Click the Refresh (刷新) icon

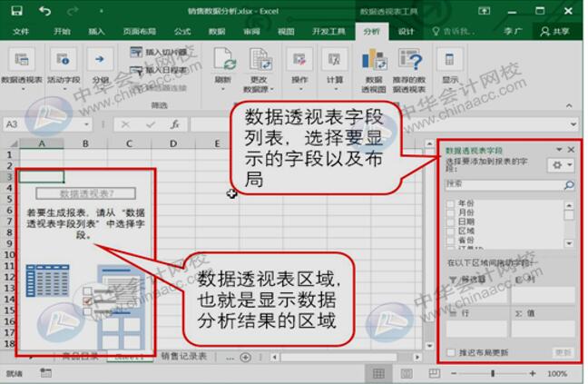(224, 59)
